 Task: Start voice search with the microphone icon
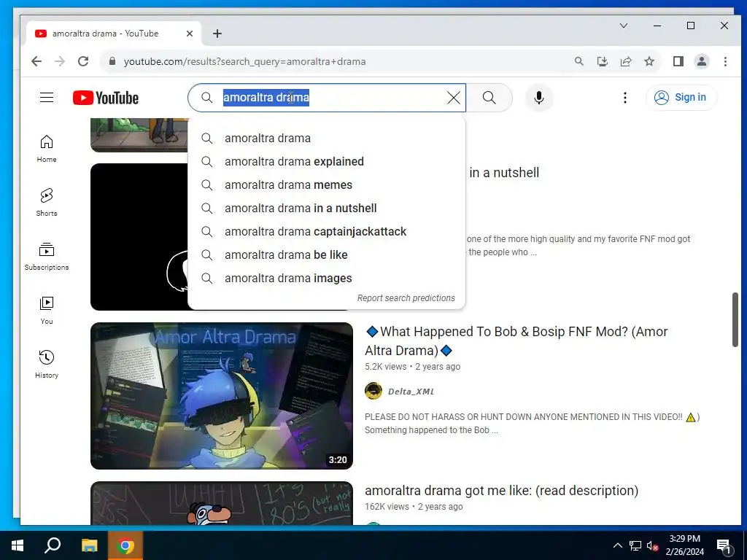click(539, 98)
